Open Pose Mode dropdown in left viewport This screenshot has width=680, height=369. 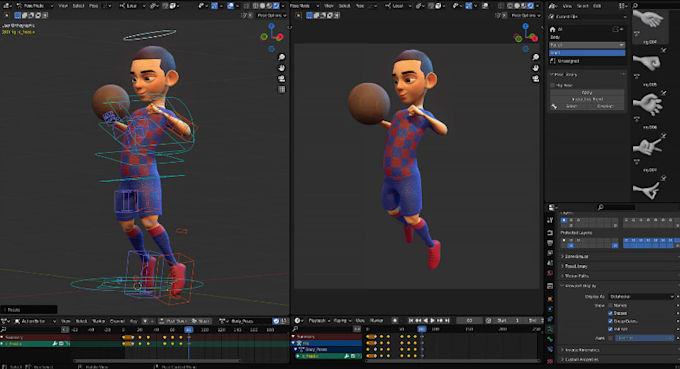tap(35, 6)
